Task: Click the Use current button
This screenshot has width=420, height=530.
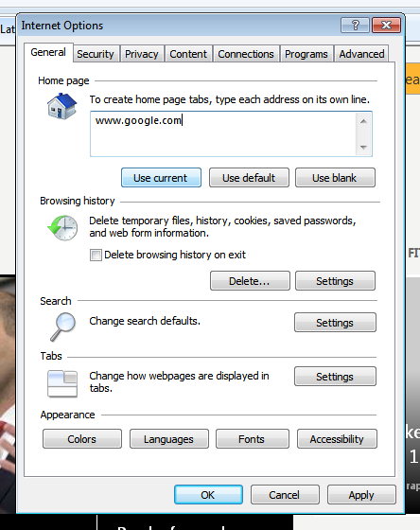Action: point(161,178)
